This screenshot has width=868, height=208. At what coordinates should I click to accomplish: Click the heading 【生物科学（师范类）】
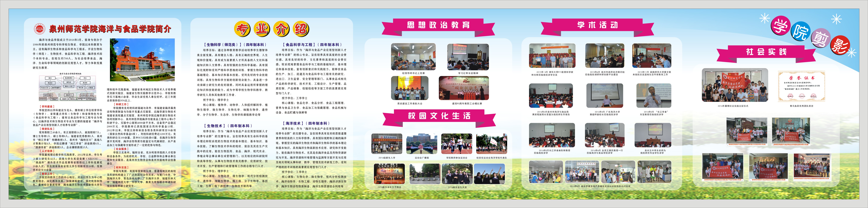pos(223,45)
